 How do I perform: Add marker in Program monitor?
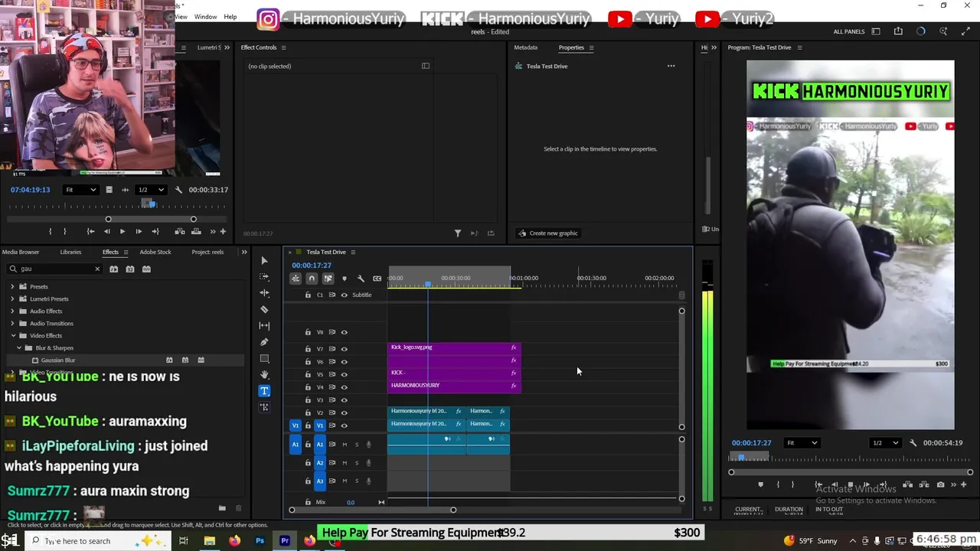(x=760, y=484)
